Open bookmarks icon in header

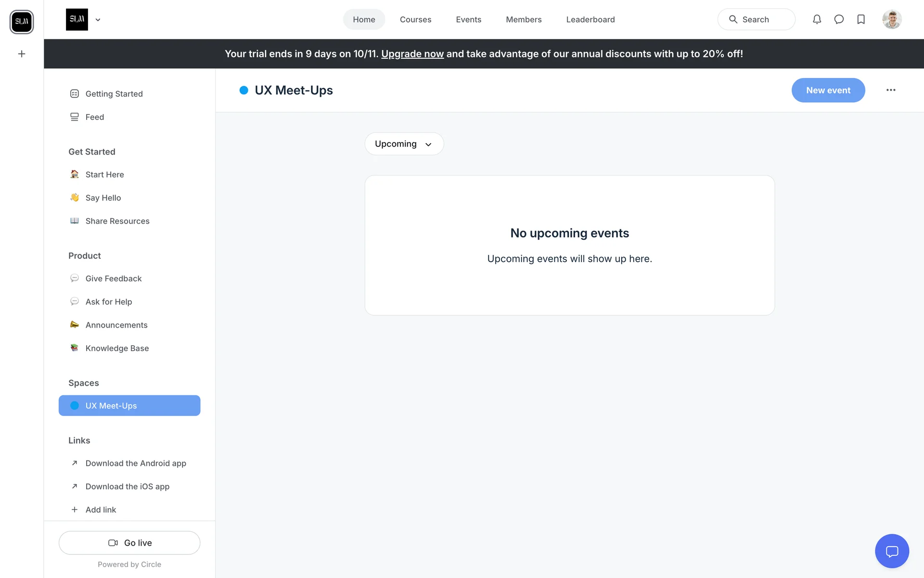click(x=861, y=19)
